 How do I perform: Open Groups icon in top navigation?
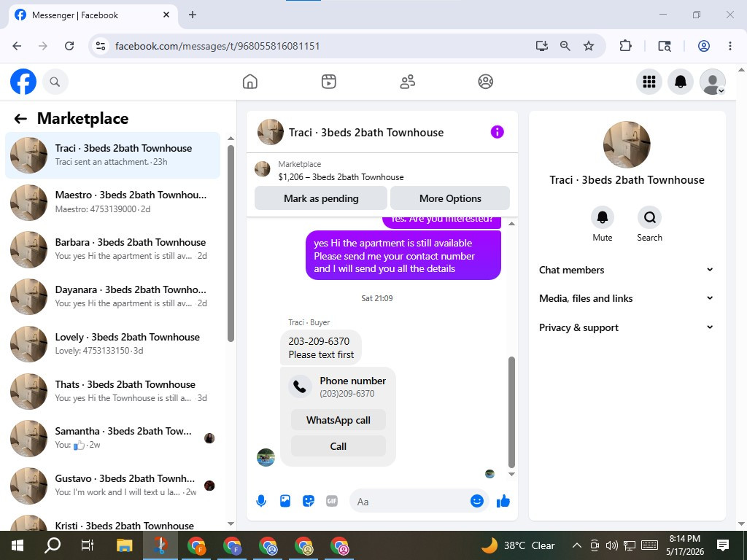[485, 82]
